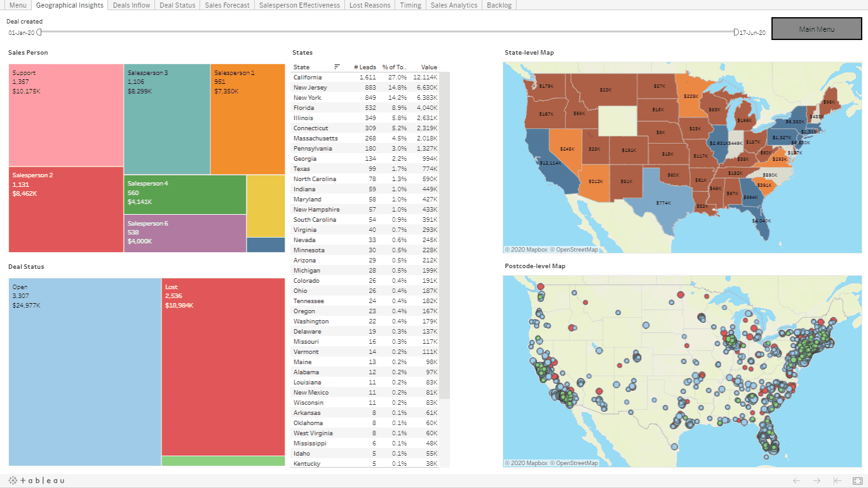Open the Sales Analytics tab

454,5
